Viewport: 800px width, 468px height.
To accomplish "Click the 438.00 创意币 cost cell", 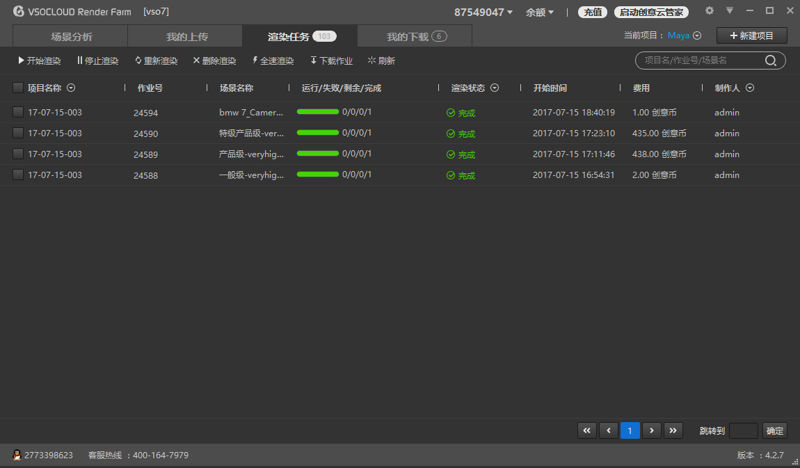I will tap(659, 154).
